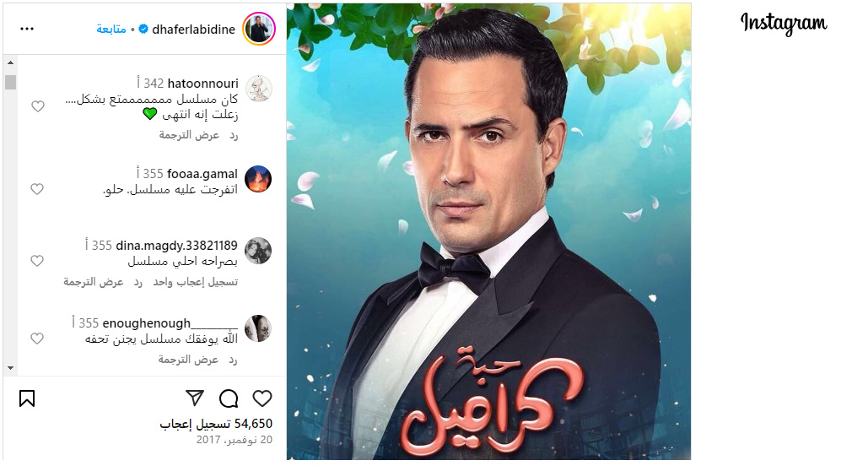Like the post with heart icon
This screenshot has width=868, height=466.
coord(262,398)
